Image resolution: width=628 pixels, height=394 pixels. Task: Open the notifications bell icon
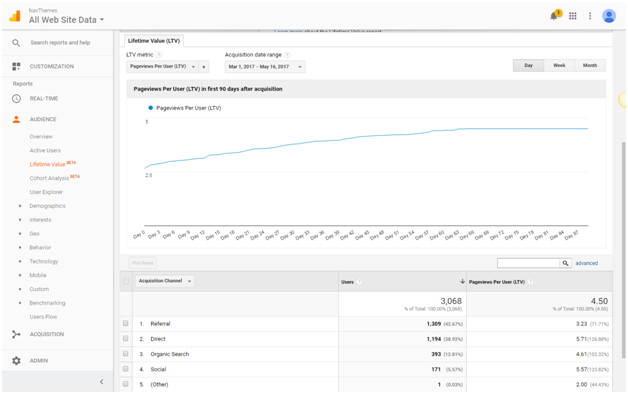pos(555,16)
